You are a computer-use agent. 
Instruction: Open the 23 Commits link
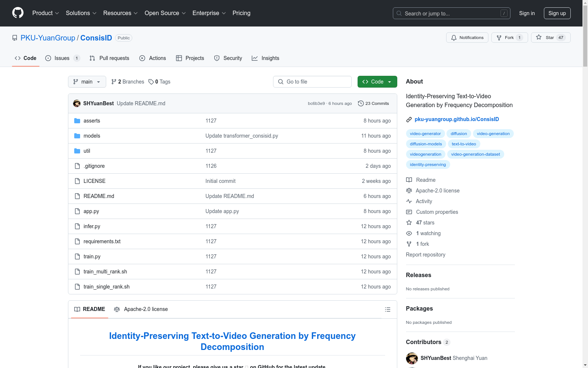(373, 103)
